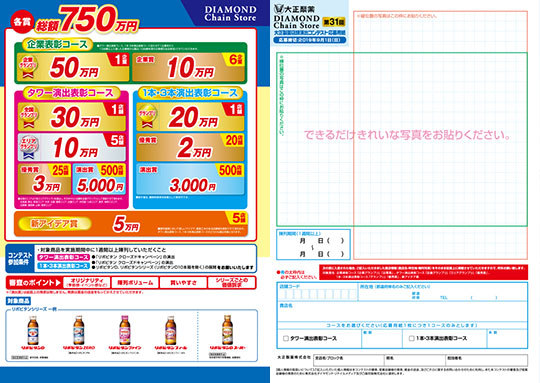Click the 買いやすさ review point box
This screenshot has width=540, height=383.
(183, 282)
